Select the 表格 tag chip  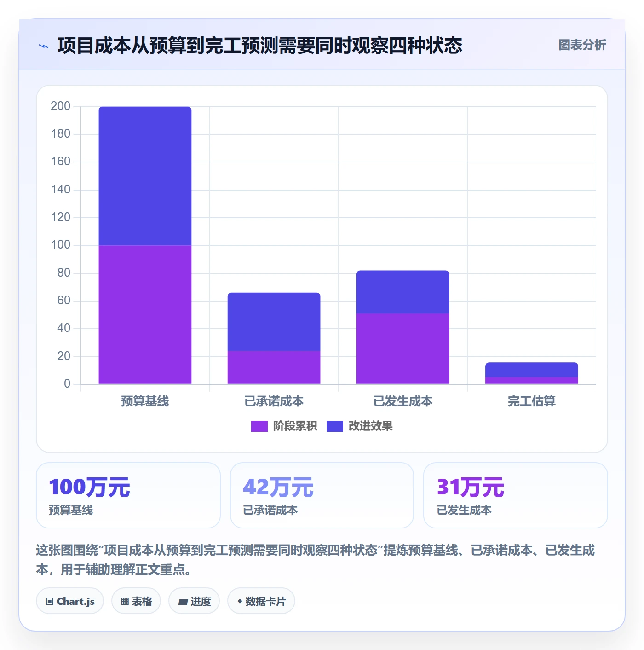pyautogui.click(x=136, y=601)
